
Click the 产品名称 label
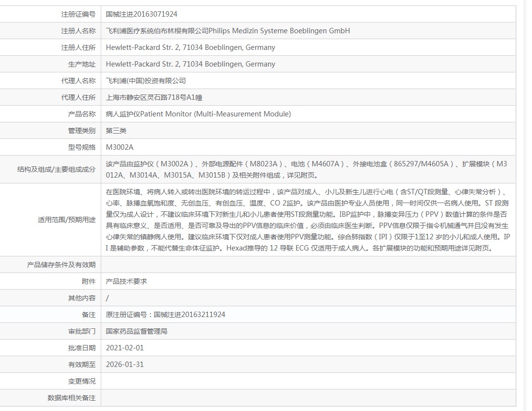[82, 114]
